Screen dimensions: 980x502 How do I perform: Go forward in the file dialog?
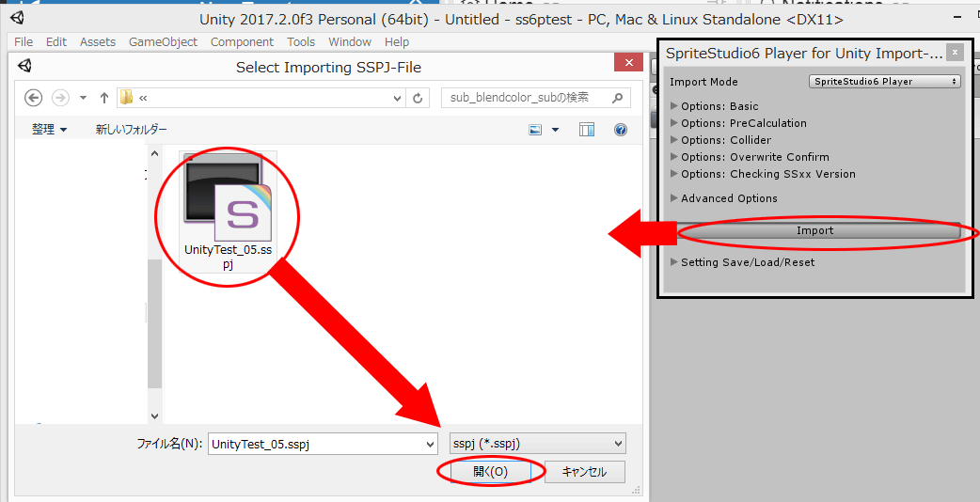click(60, 98)
